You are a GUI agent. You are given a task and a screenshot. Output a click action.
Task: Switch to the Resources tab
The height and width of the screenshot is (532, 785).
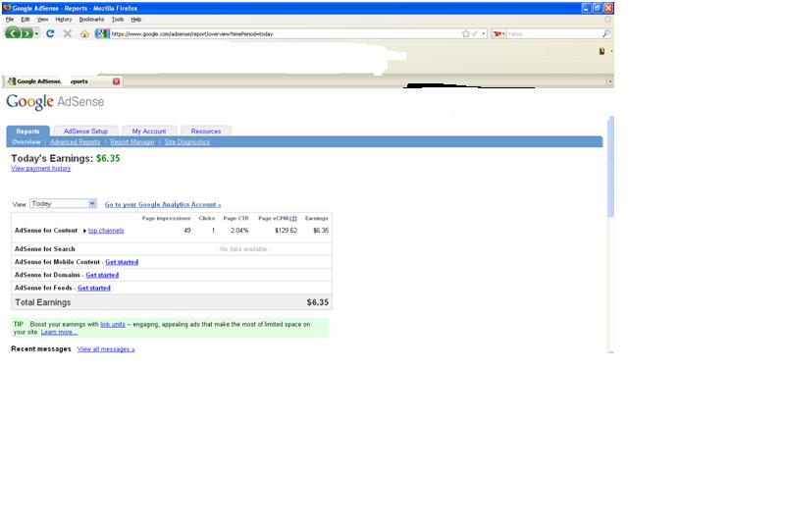[x=206, y=132]
